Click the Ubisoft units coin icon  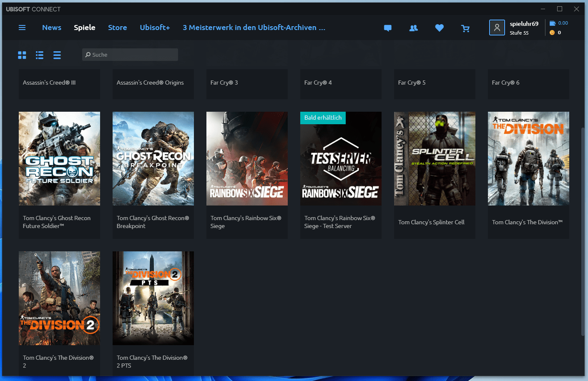tap(552, 33)
